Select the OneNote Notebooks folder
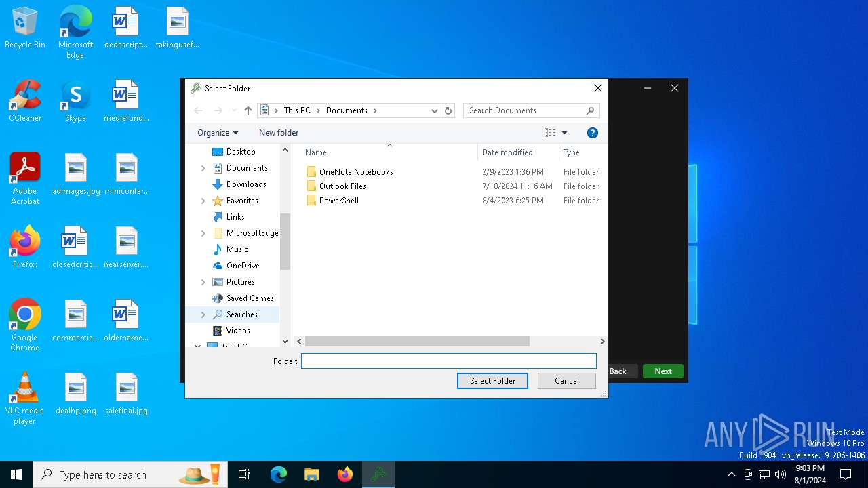This screenshot has width=868, height=488. click(x=356, y=172)
